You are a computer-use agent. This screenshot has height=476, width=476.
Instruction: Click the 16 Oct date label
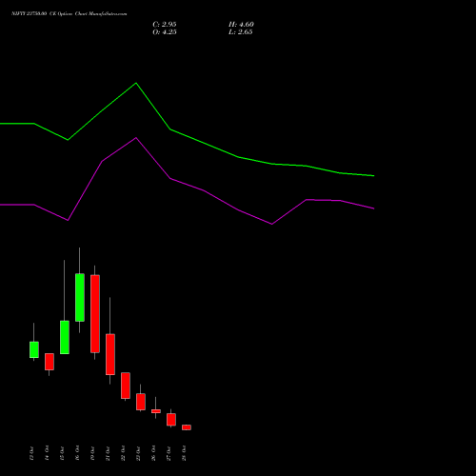point(77,453)
